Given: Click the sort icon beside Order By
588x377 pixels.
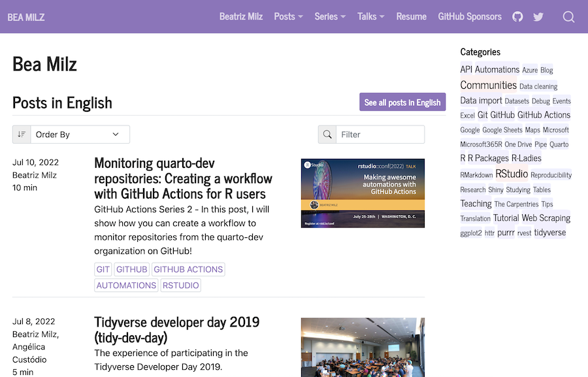Looking at the screenshot, I should click(22, 135).
